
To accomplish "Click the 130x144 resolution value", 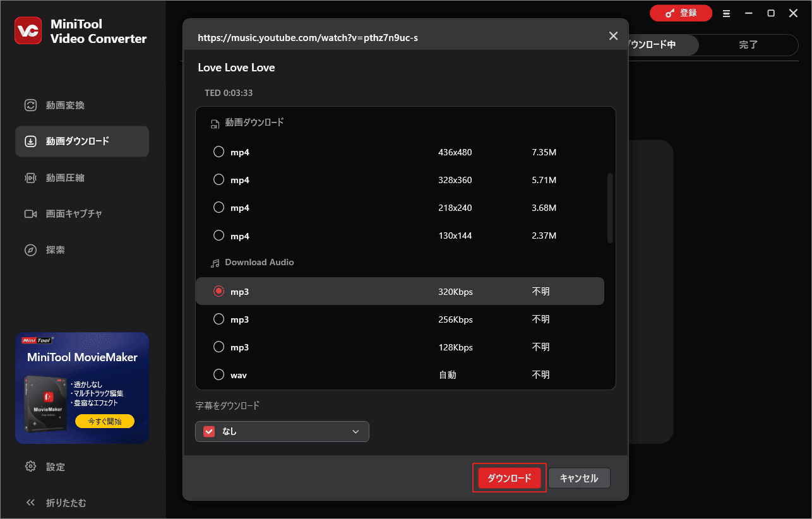I will (455, 236).
